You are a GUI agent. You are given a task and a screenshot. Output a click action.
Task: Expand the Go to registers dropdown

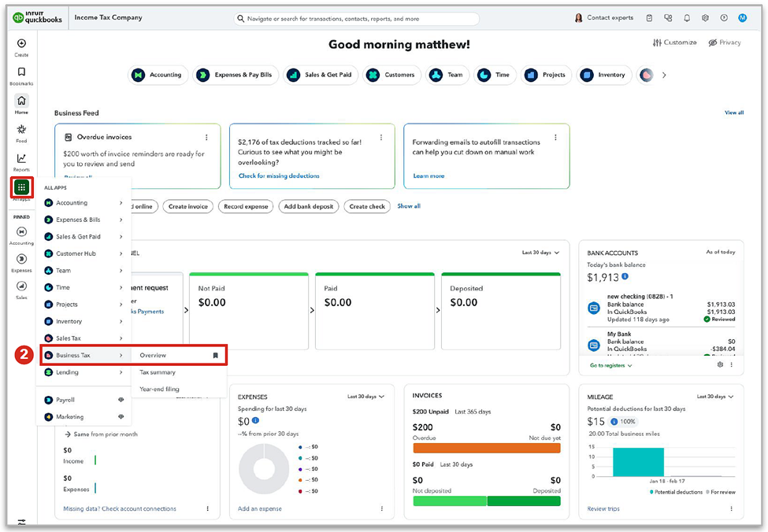(x=611, y=365)
